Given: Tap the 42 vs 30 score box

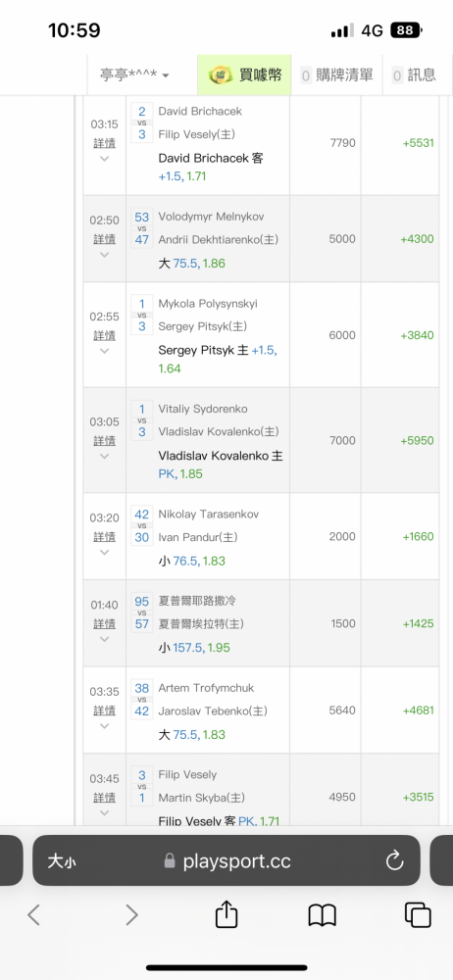Looking at the screenshot, I should click(x=142, y=525).
